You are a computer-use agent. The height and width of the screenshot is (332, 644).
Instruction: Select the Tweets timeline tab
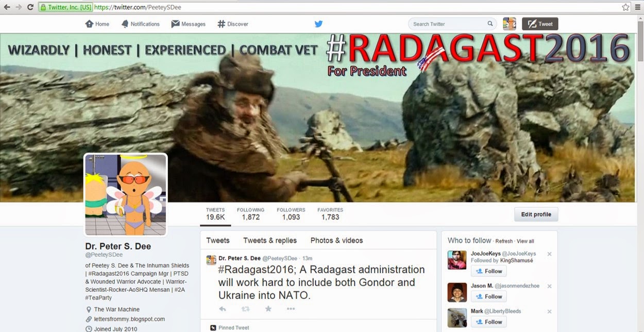pos(218,240)
